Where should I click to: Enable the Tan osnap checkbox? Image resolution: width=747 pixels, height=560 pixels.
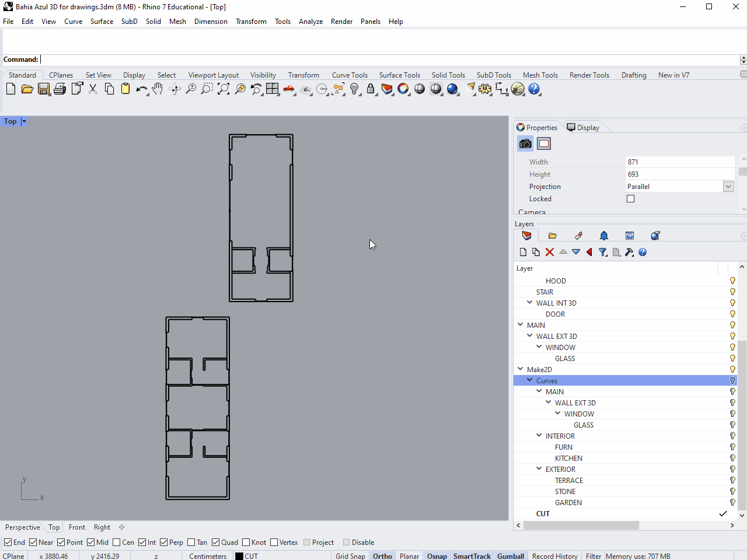click(191, 542)
